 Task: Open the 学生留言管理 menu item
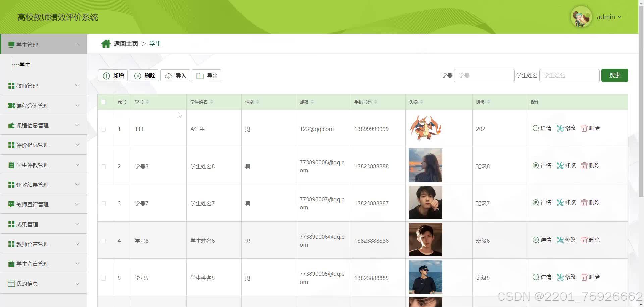44,264
